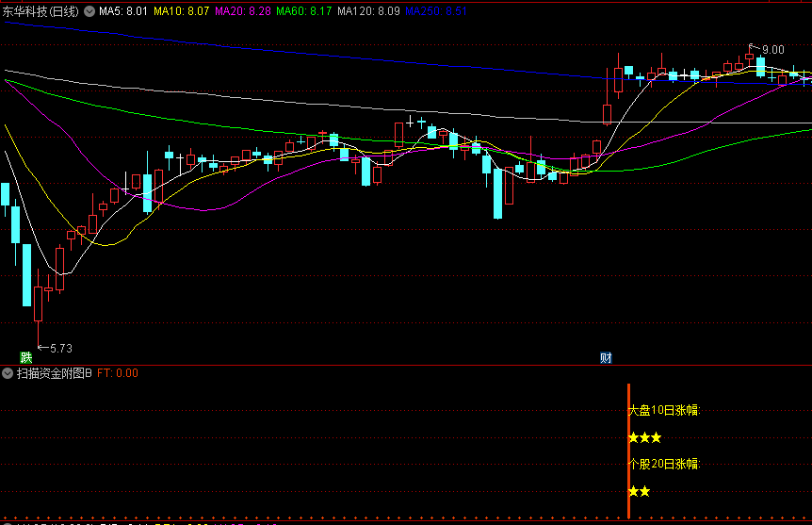Select the MA10: 8.07 label
The image size is (812, 525).
(181, 11)
